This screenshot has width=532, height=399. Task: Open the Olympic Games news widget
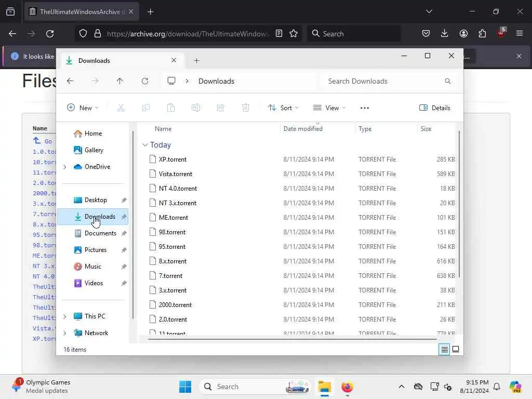(x=41, y=387)
